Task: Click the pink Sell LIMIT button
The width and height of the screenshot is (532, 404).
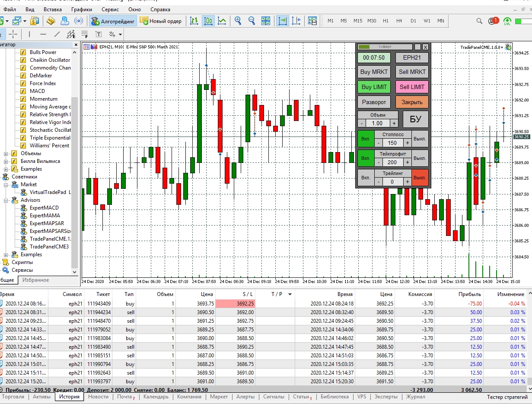Action: [412, 87]
